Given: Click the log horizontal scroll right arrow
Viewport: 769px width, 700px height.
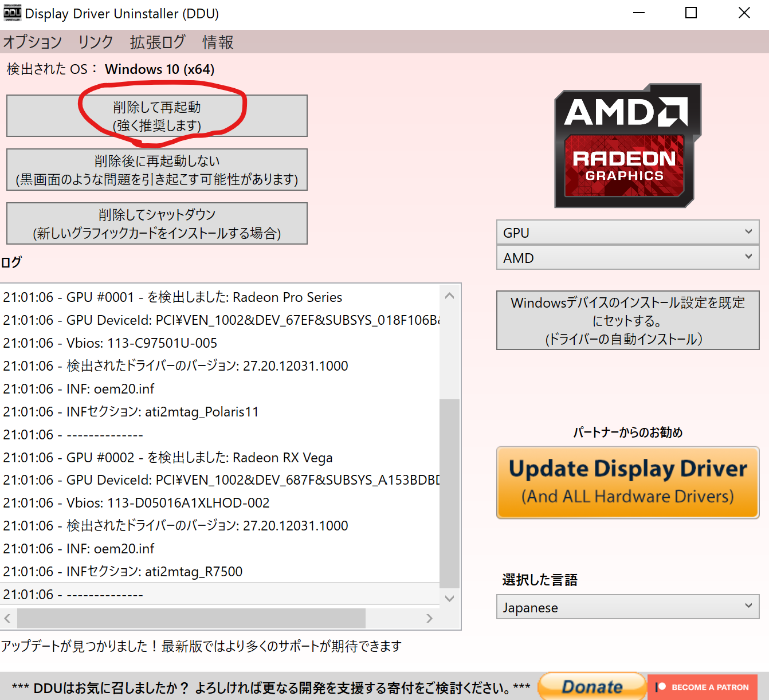Looking at the screenshot, I should (x=429, y=618).
